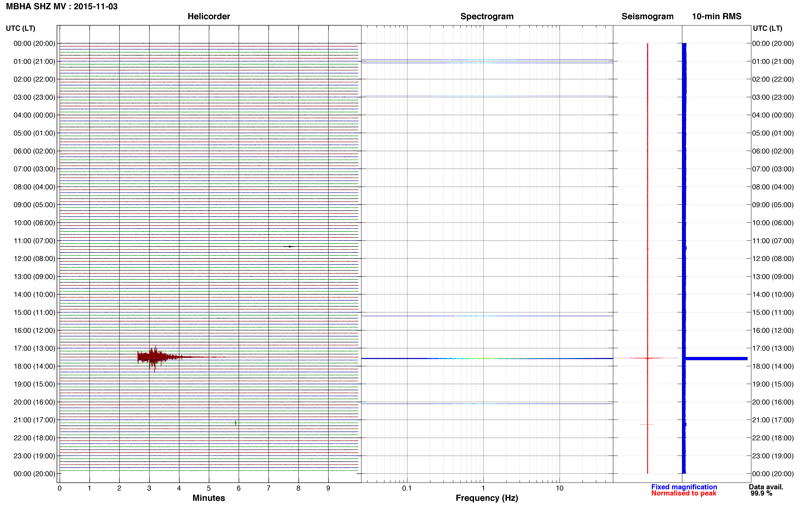Click the small red seismogram spike after 21:00
This screenshot has width=812, height=508.
pos(647,425)
